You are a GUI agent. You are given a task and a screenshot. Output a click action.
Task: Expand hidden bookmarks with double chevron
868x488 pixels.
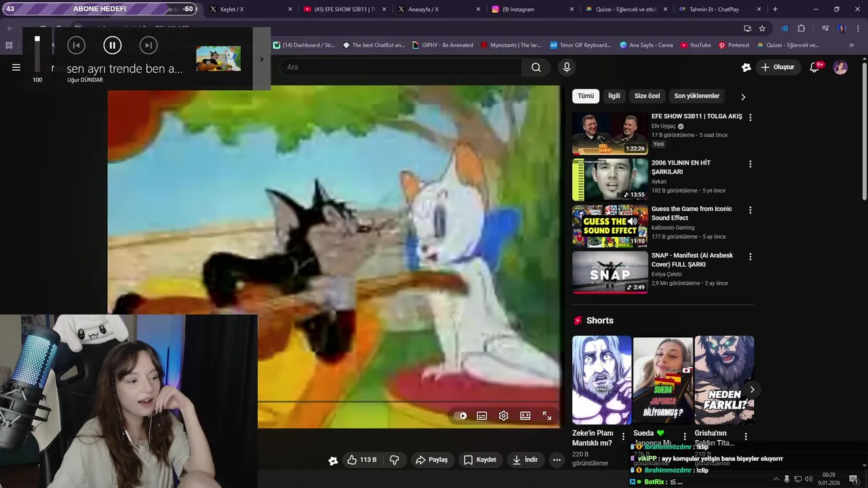[852, 45]
